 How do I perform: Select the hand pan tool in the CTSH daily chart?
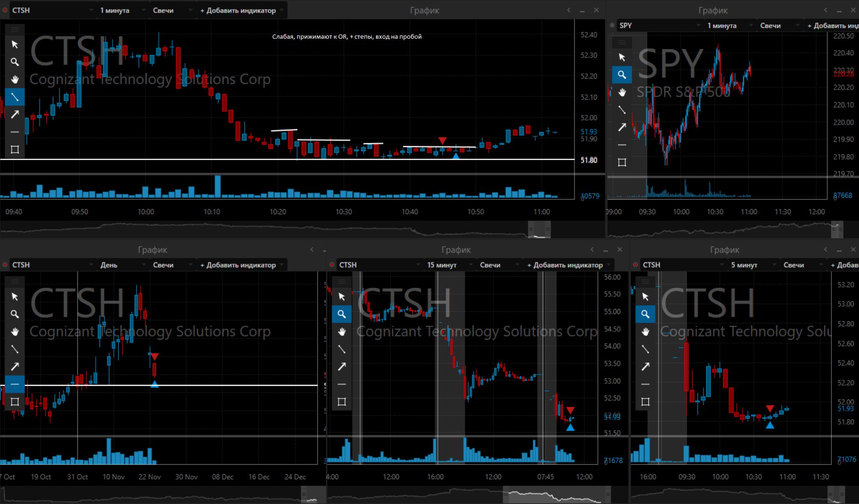coord(14,332)
